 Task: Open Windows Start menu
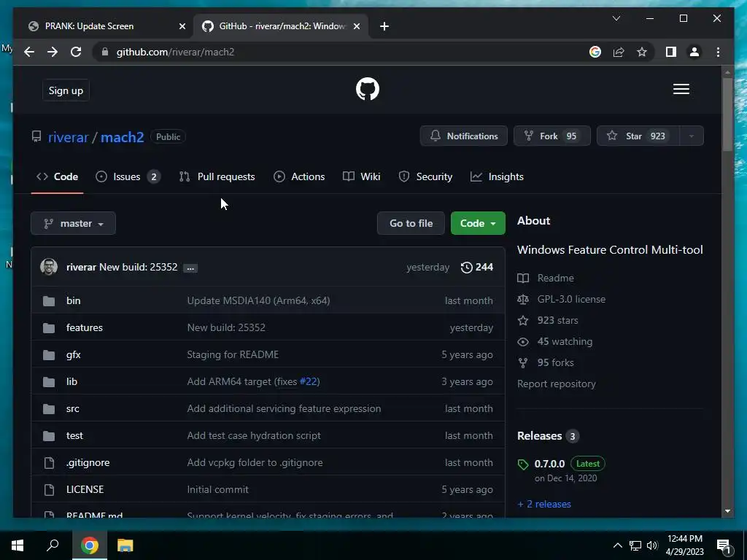tap(18, 545)
